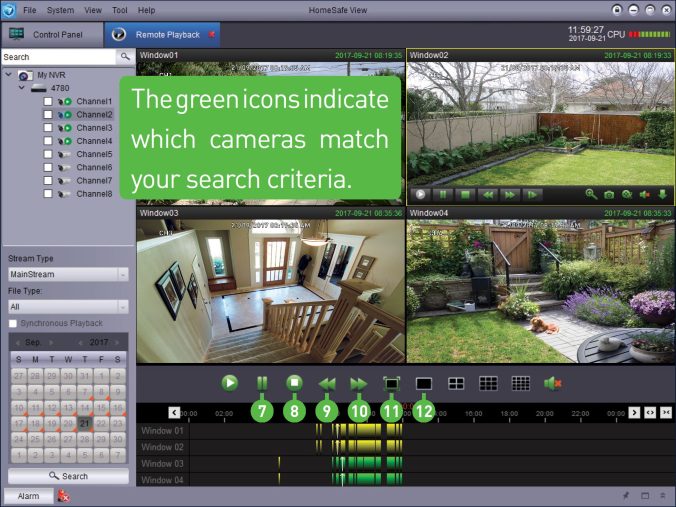Viewport: 676px width, 507px height.
Task: Open the Stream Type MainStream dropdown
Action: tap(67, 274)
